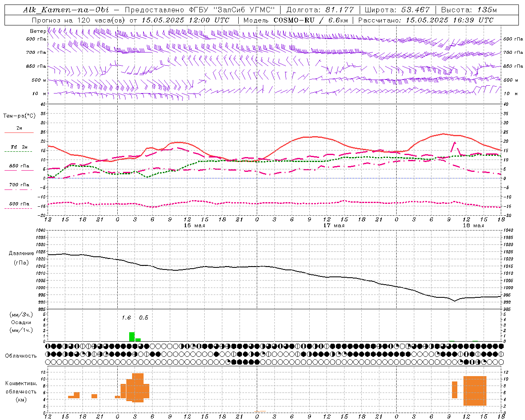Click the tallest green precipitation bar
This screenshot has width=525, height=420.
[132, 337]
